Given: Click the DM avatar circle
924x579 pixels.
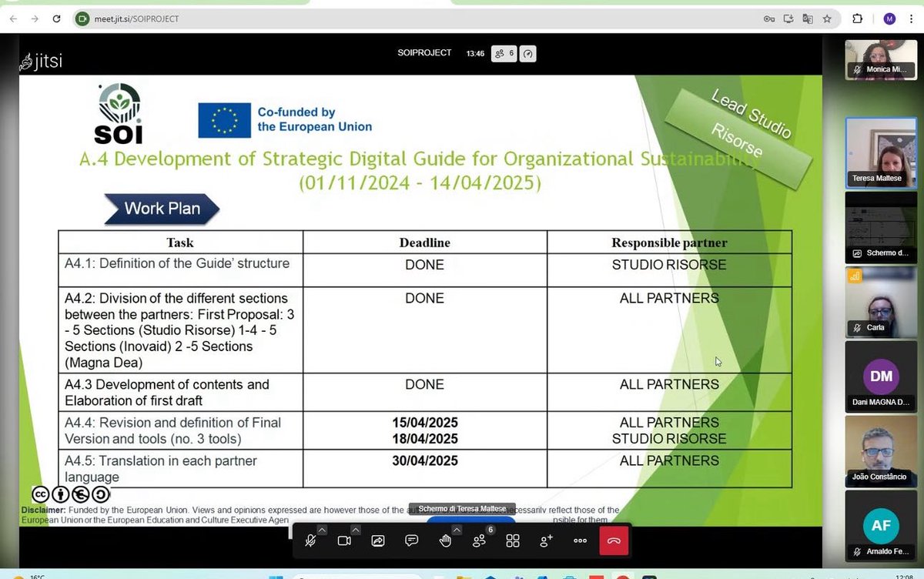Looking at the screenshot, I should (x=881, y=376).
